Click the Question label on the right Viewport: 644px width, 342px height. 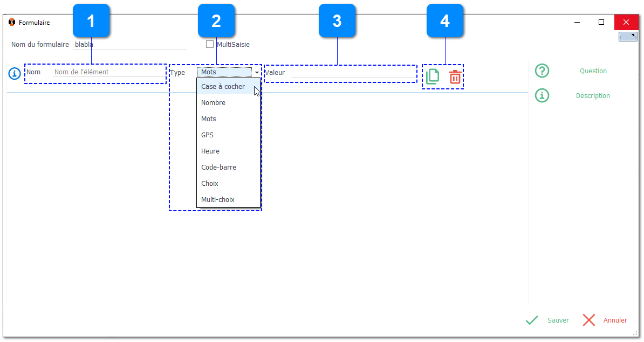point(593,71)
